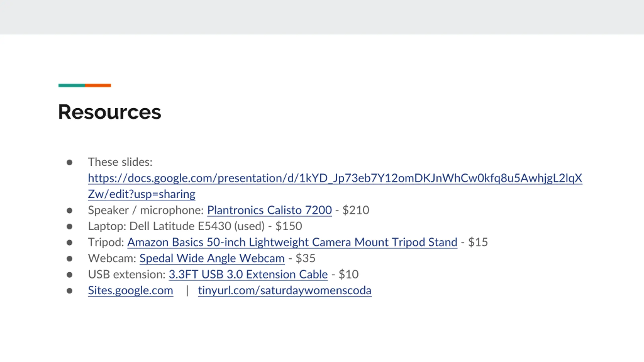Click the 'Tripod:' label text
The image size is (644, 362).
pyautogui.click(x=106, y=242)
